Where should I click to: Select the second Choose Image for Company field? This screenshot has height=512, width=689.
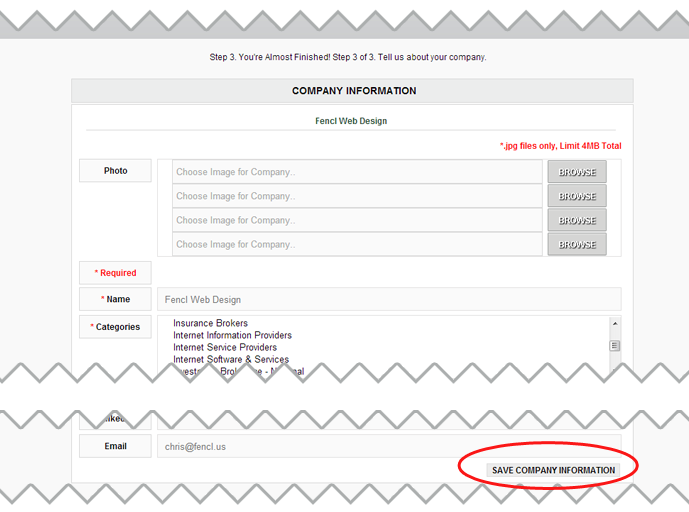click(357, 196)
